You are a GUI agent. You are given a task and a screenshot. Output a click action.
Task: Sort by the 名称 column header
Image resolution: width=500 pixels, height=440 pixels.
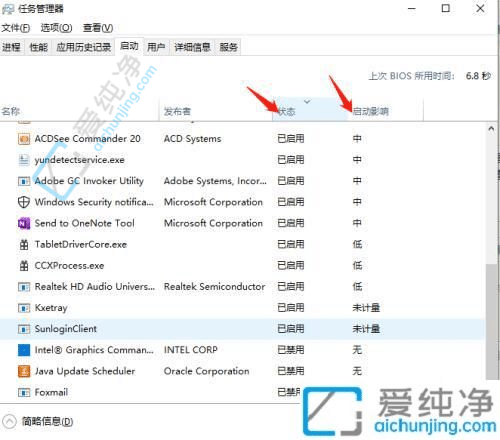(x=79, y=110)
